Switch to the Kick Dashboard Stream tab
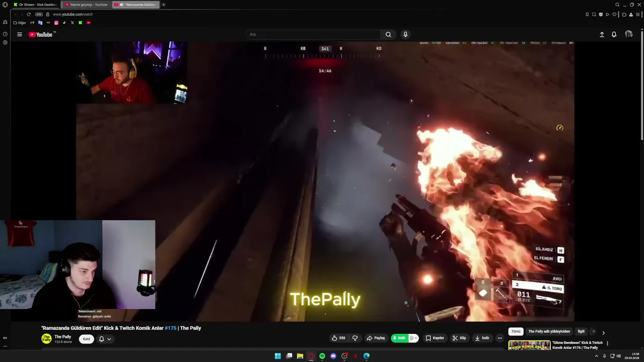The image size is (644, 362). [35, 5]
